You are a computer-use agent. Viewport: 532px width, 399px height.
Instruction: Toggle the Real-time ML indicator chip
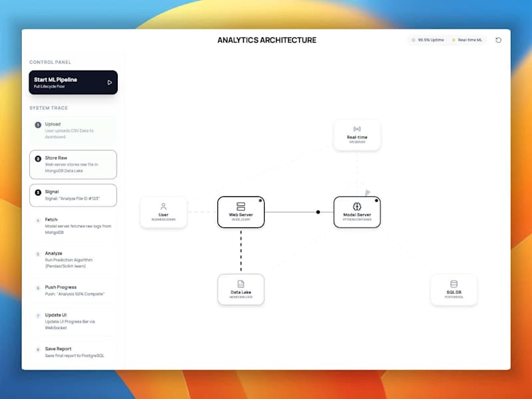click(467, 39)
